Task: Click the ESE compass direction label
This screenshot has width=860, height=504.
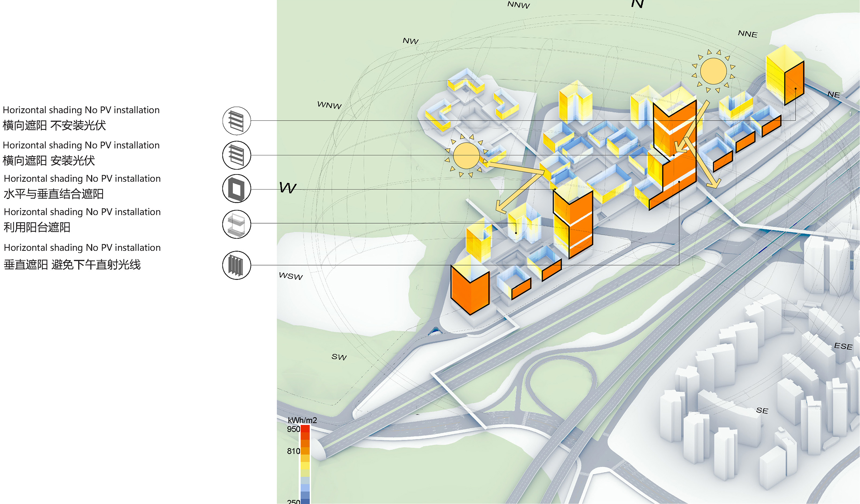Action: click(x=843, y=346)
